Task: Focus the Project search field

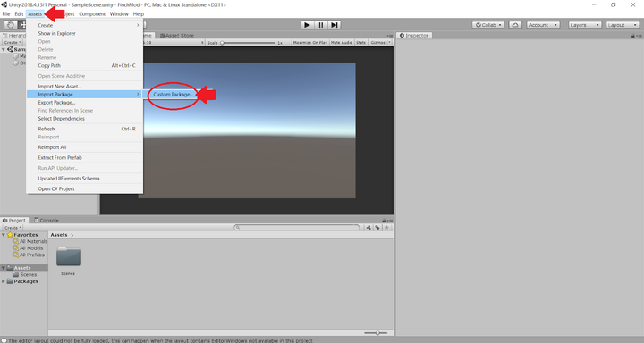Action: pos(297,227)
